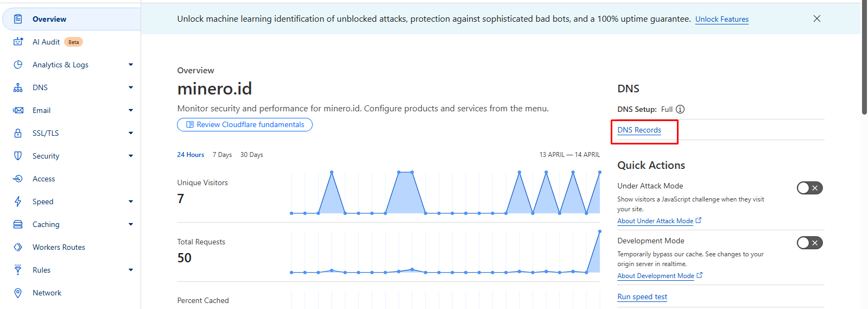Click Review Cloudflare fundamentals button
Image resolution: width=868 pixels, height=309 pixels.
[x=245, y=124]
